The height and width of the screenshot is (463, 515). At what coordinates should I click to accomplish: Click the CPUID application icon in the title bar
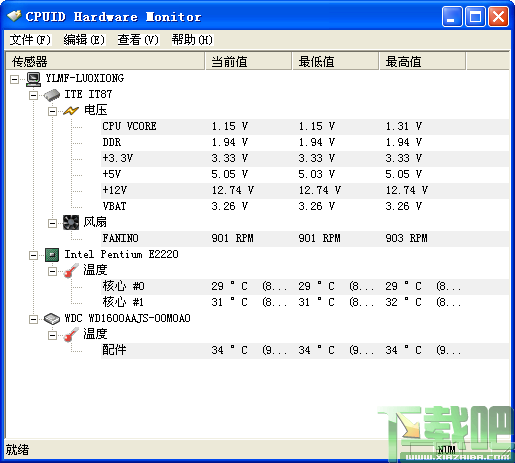click(14, 16)
